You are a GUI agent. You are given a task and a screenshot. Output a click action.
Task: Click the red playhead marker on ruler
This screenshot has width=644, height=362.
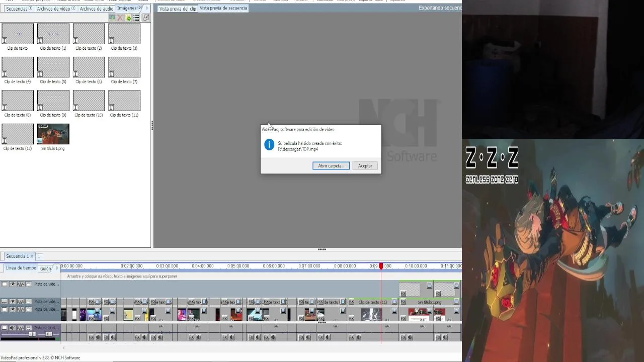point(381,266)
